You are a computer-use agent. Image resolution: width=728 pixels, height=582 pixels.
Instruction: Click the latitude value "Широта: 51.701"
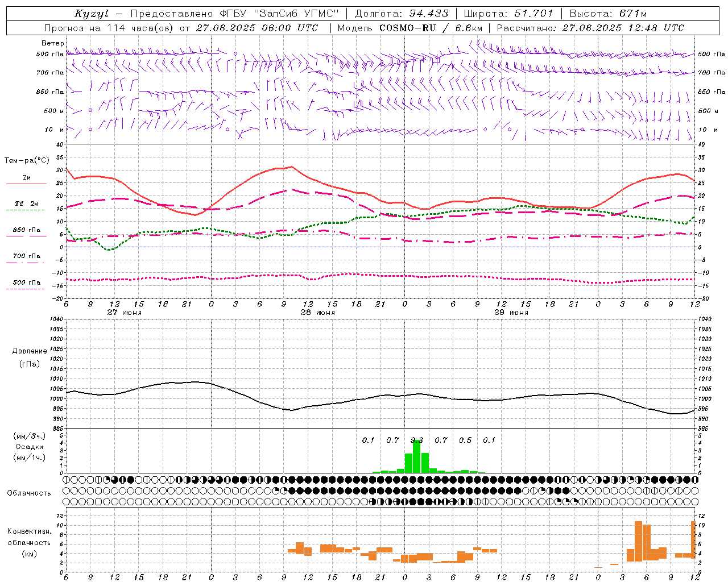(508, 14)
